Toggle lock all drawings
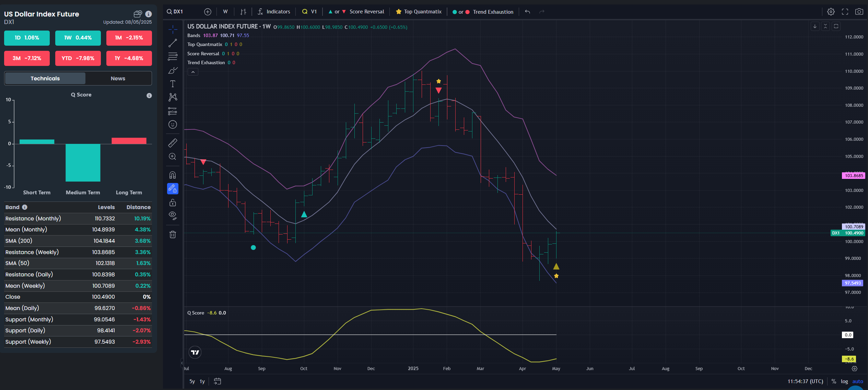The height and width of the screenshot is (390, 868). 173,203
